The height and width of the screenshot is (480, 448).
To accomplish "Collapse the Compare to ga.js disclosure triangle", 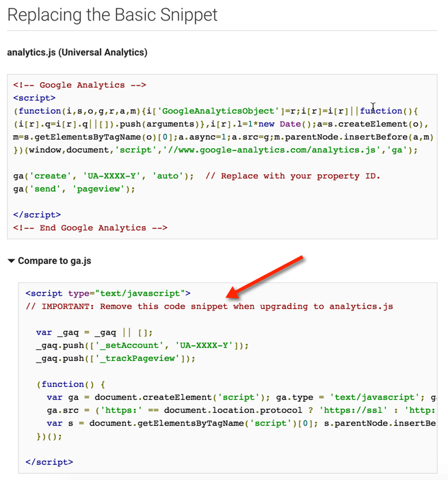I will pos(11,261).
